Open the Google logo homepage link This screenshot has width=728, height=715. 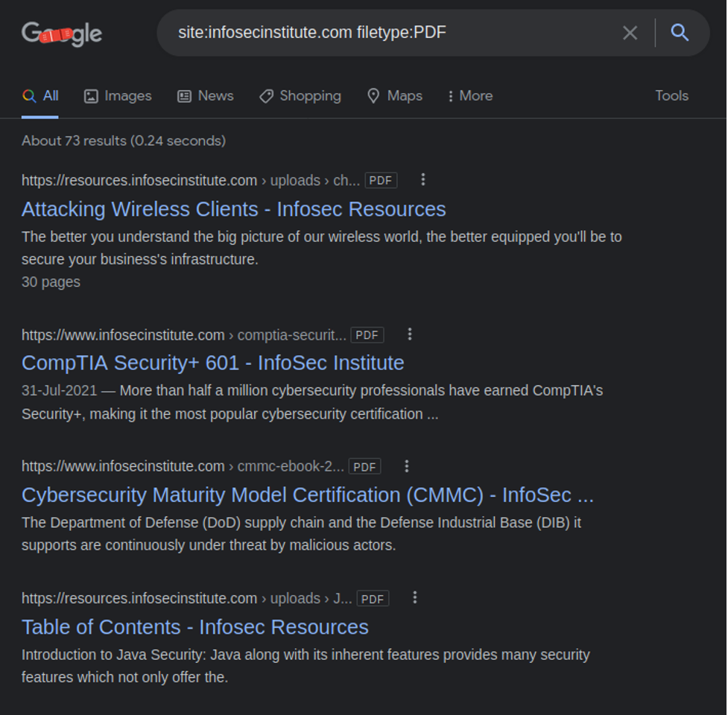coord(62,34)
